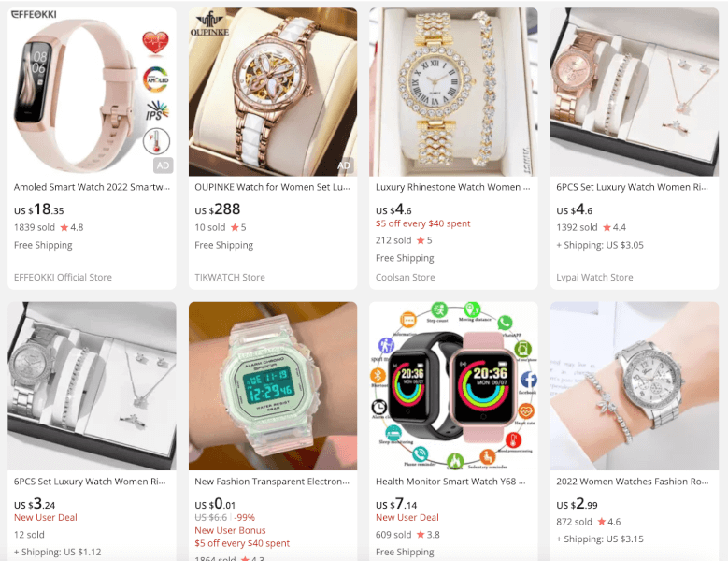Click the thermometer icon on the smart watch image
The width and height of the screenshot is (728, 561).
tap(156, 141)
